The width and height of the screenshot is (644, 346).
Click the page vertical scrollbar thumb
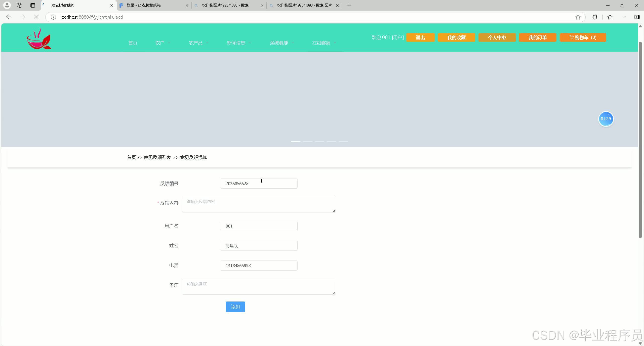tap(640, 140)
